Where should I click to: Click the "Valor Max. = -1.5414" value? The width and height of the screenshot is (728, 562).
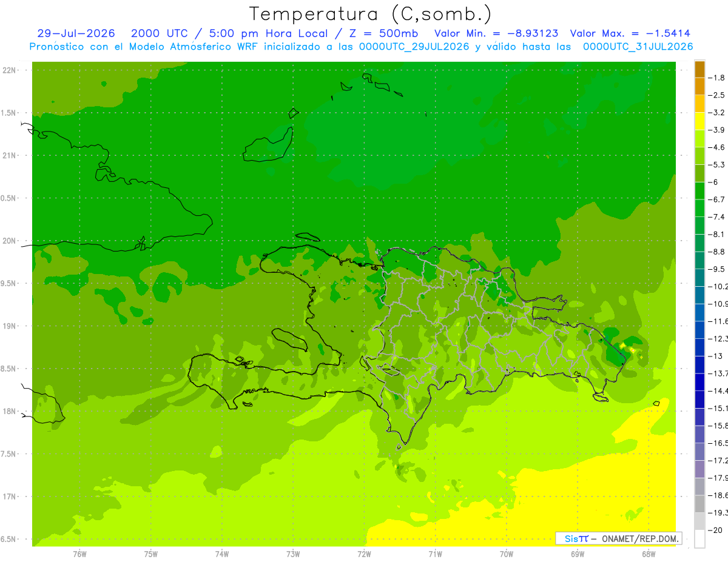click(x=630, y=34)
